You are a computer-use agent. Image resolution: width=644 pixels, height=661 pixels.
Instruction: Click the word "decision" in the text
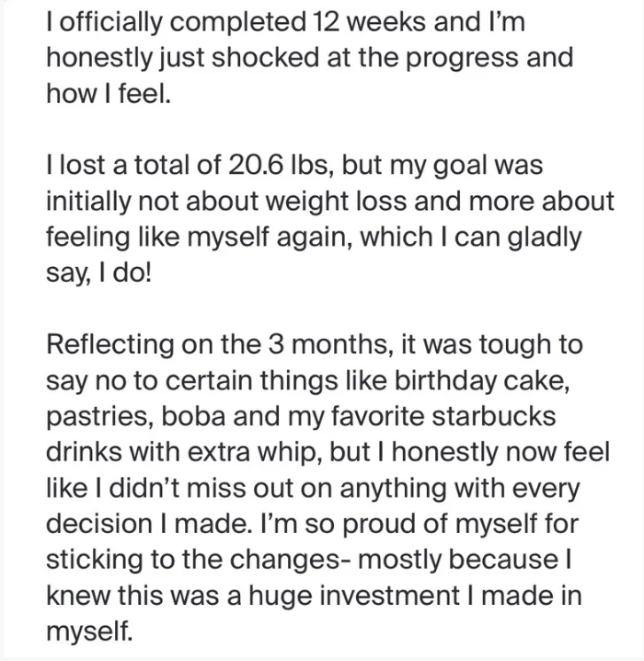100,524
